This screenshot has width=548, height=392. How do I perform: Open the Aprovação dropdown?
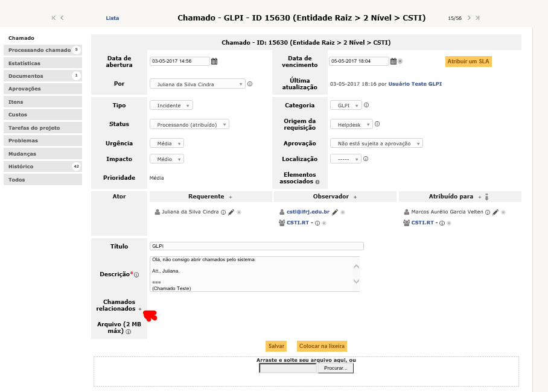click(x=376, y=144)
